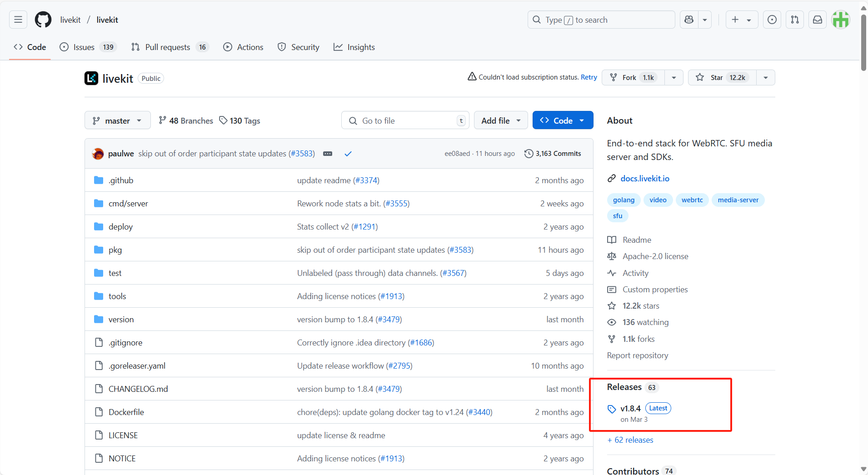This screenshot has height=475, width=868.
Task: Fork the livekit repository
Action: coord(633,77)
